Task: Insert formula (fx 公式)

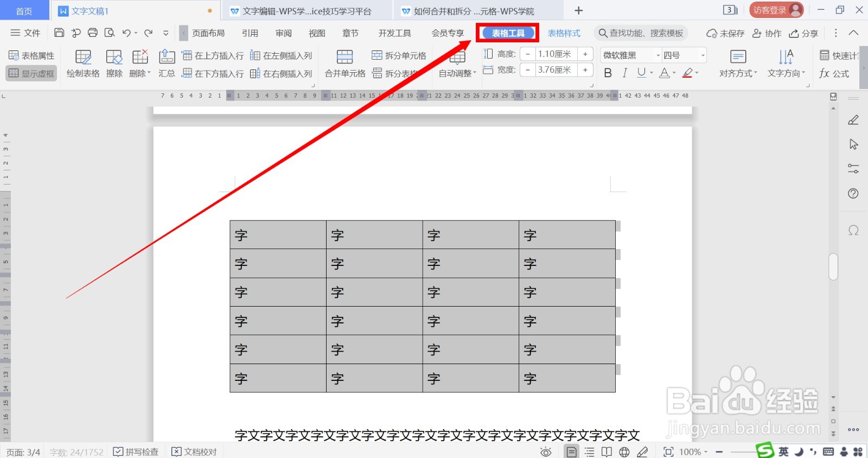Action: click(834, 74)
